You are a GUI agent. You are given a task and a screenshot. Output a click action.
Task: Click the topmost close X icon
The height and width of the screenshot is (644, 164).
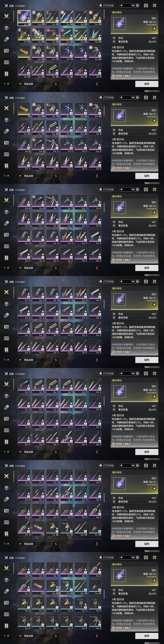coord(155,5)
